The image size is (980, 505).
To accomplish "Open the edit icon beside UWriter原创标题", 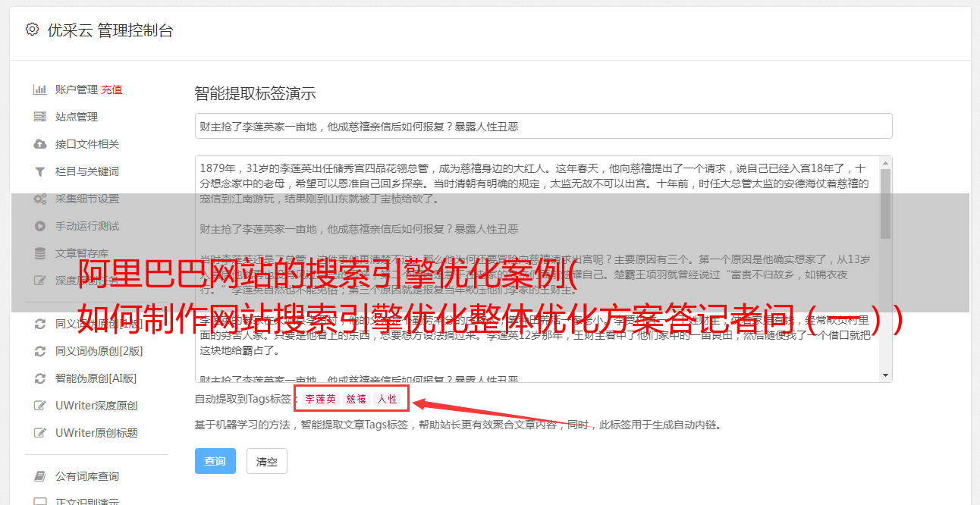I will 40,433.
